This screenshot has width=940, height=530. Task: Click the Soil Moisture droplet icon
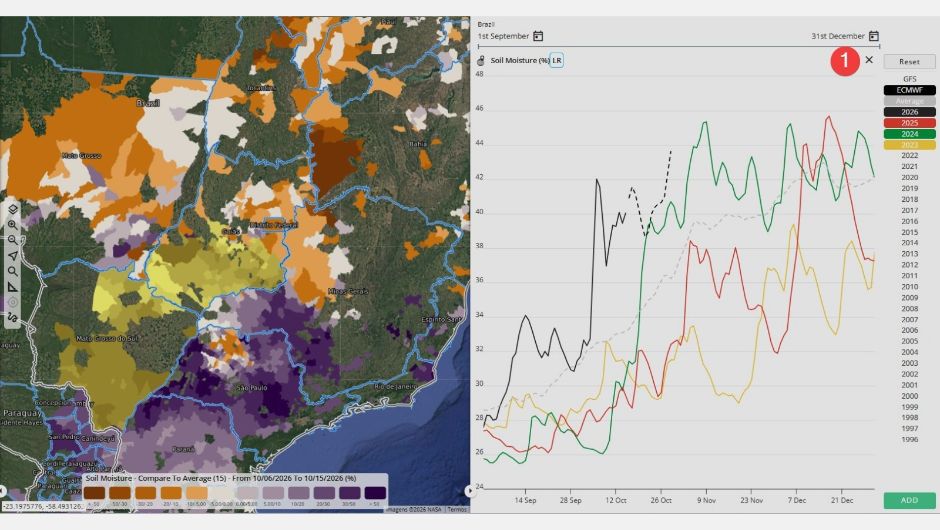pos(481,61)
